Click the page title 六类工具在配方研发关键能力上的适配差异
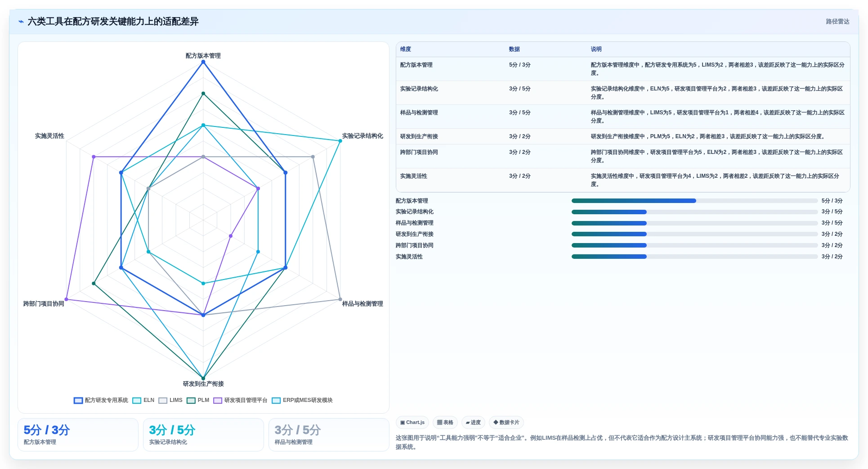868x469 pixels. 113,22
